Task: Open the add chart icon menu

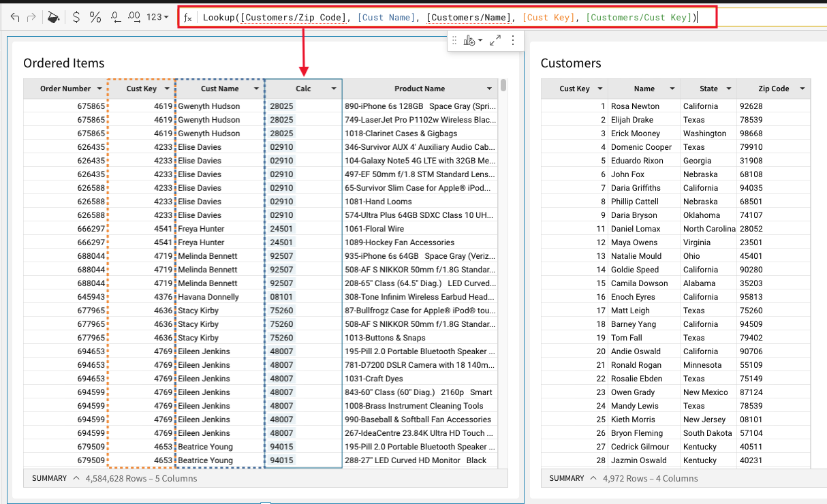Action: click(x=472, y=41)
